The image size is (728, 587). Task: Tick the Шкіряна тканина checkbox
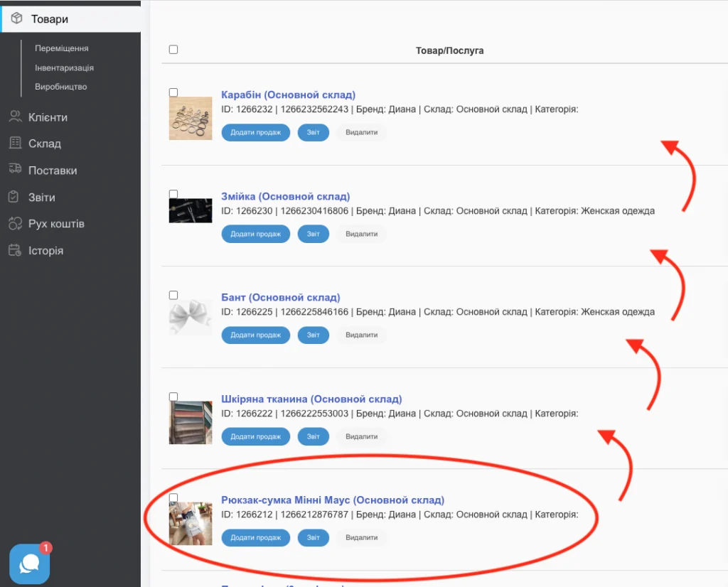tap(173, 397)
